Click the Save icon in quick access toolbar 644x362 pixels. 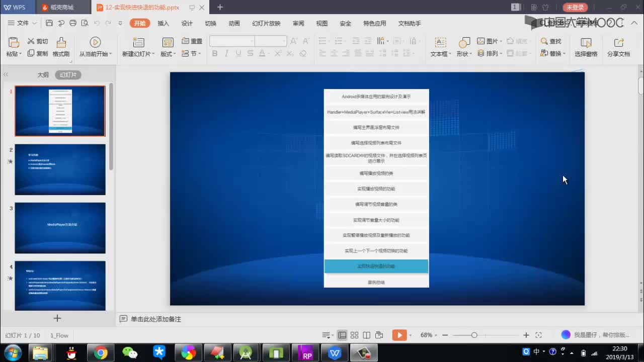click(x=49, y=23)
